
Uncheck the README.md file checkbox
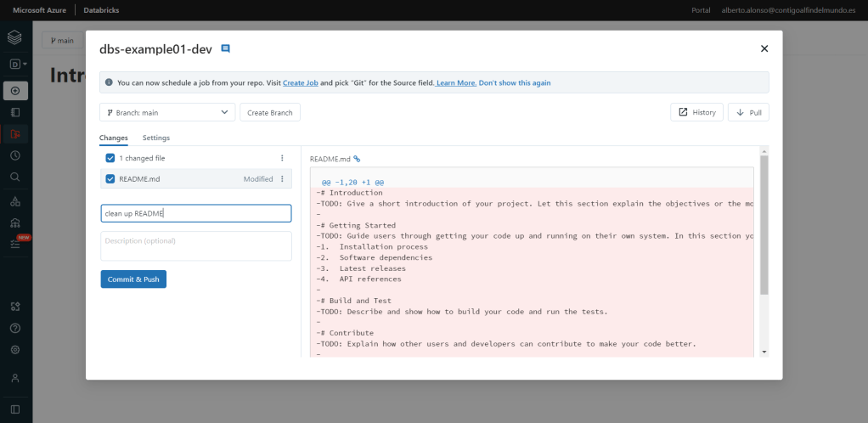pos(110,179)
